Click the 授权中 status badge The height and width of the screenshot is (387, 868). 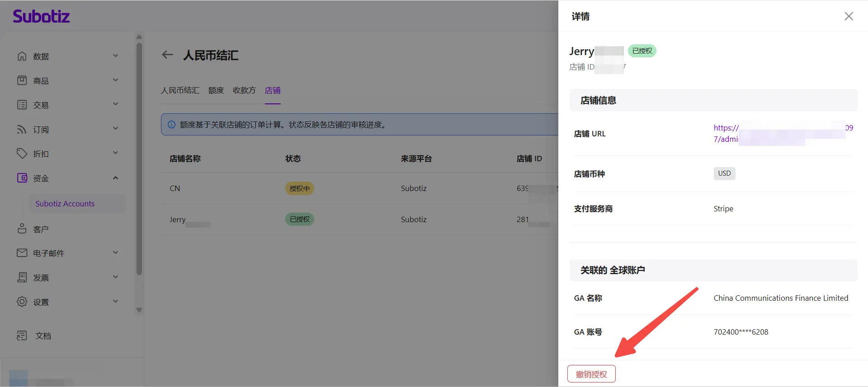(x=299, y=188)
